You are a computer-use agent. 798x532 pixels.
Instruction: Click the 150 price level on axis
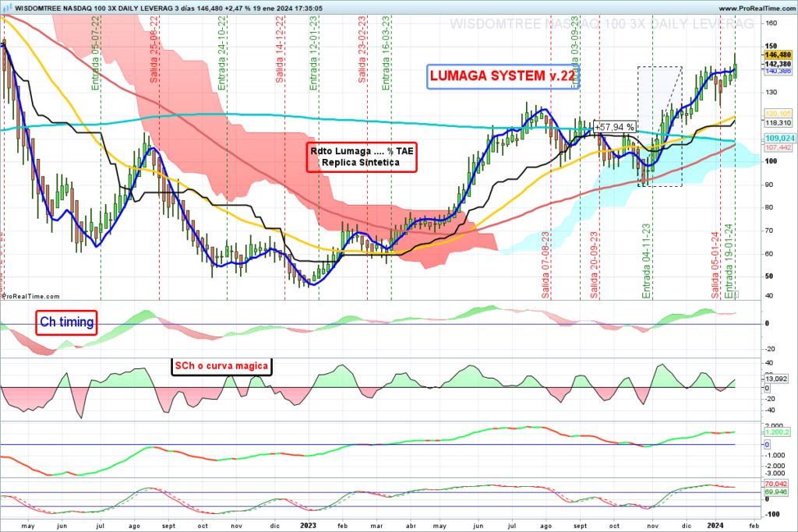[771, 46]
